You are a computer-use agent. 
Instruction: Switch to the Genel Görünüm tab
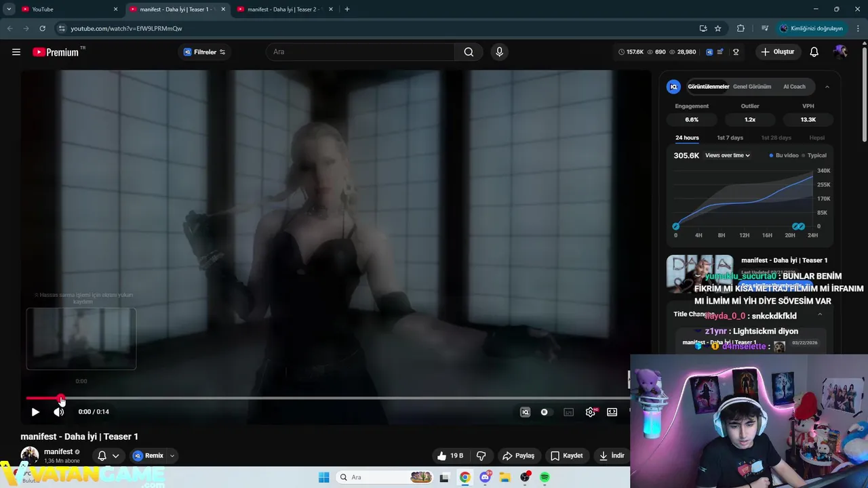pyautogui.click(x=752, y=87)
